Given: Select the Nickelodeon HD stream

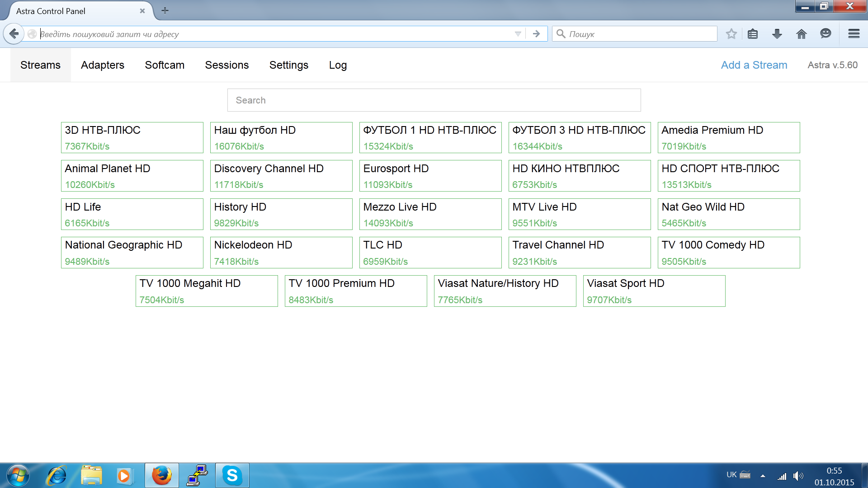Looking at the screenshot, I should tap(281, 253).
